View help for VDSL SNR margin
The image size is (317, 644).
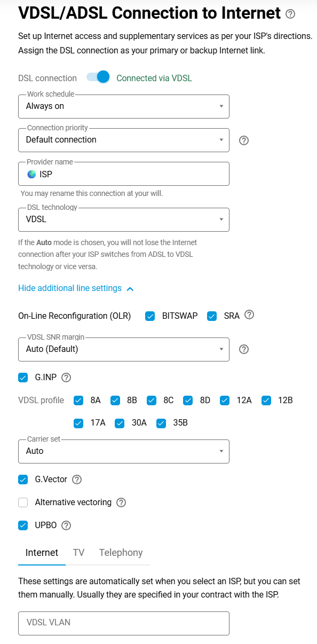(x=243, y=349)
